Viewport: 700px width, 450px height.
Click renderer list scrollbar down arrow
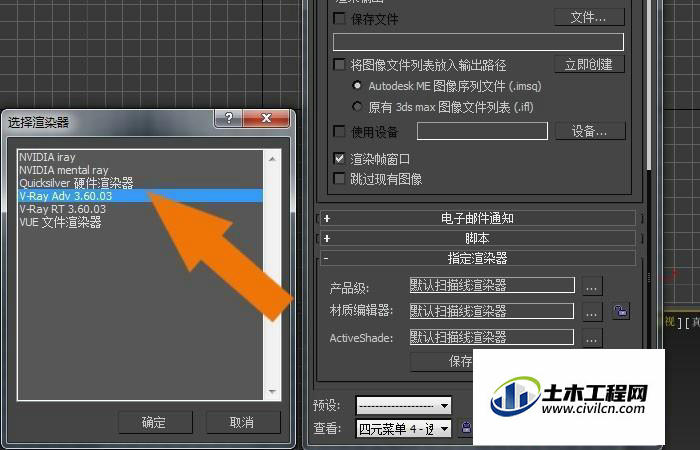point(272,392)
